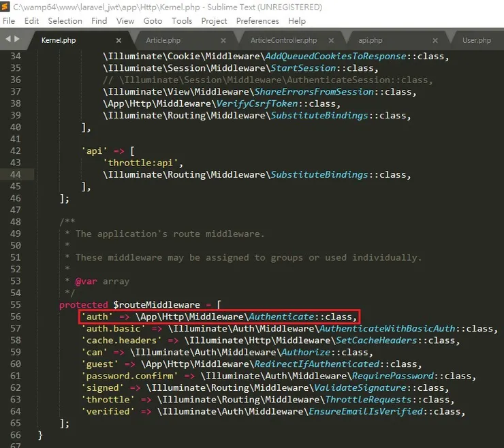Click the Sublime Text app icon in title bar
Screen dimensions: 504x448
(x=5, y=6)
